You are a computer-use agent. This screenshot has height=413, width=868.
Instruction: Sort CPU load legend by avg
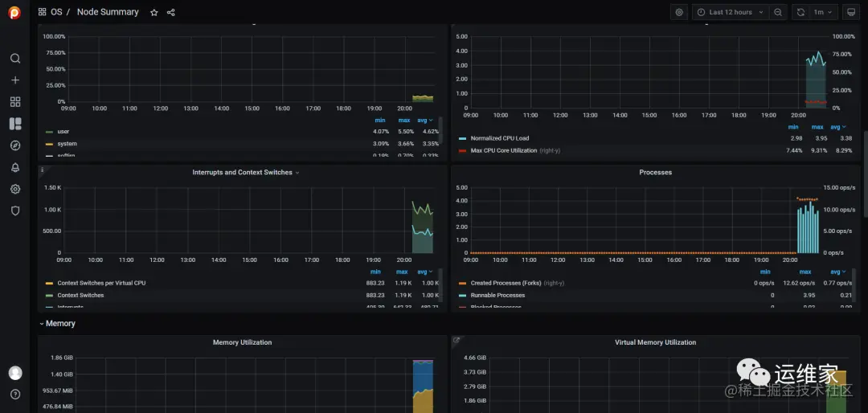point(837,127)
